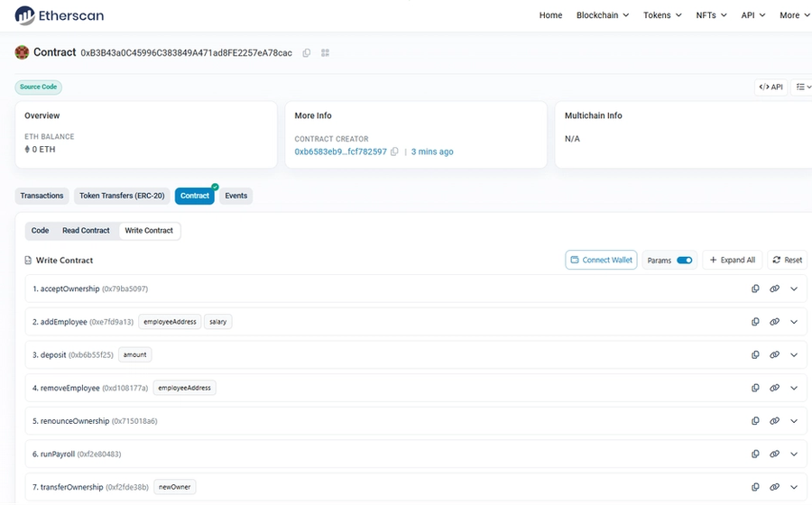
Task: Copy permalink for acceptOwnership
Action: click(x=775, y=289)
